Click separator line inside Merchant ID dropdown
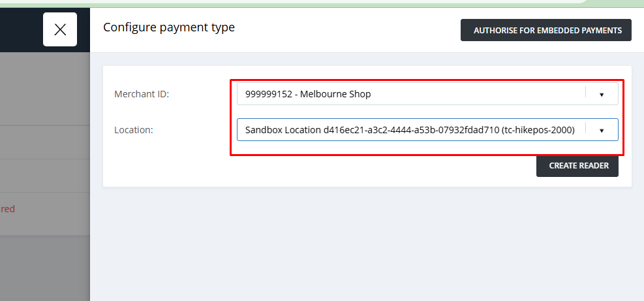The width and height of the screenshot is (644, 301). (586, 92)
